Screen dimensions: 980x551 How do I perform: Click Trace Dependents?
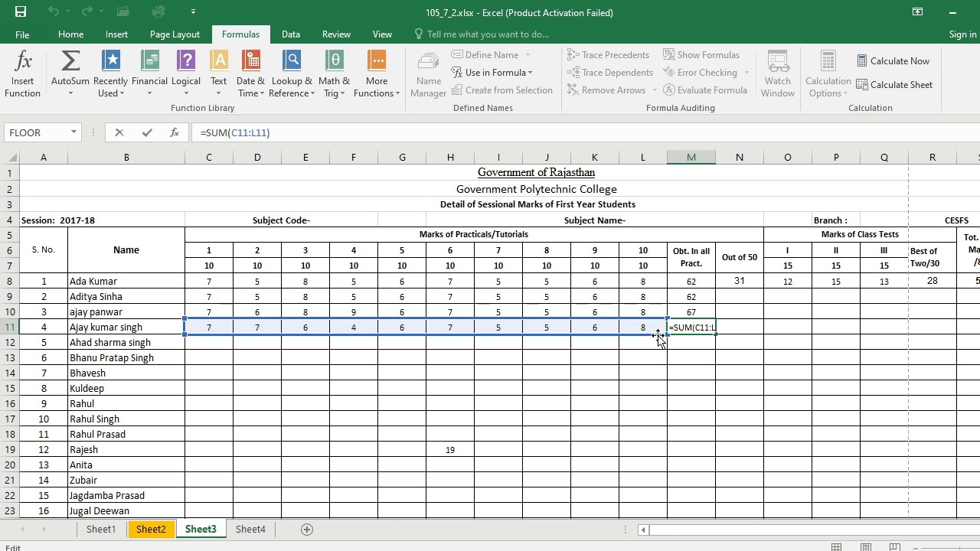point(610,73)
